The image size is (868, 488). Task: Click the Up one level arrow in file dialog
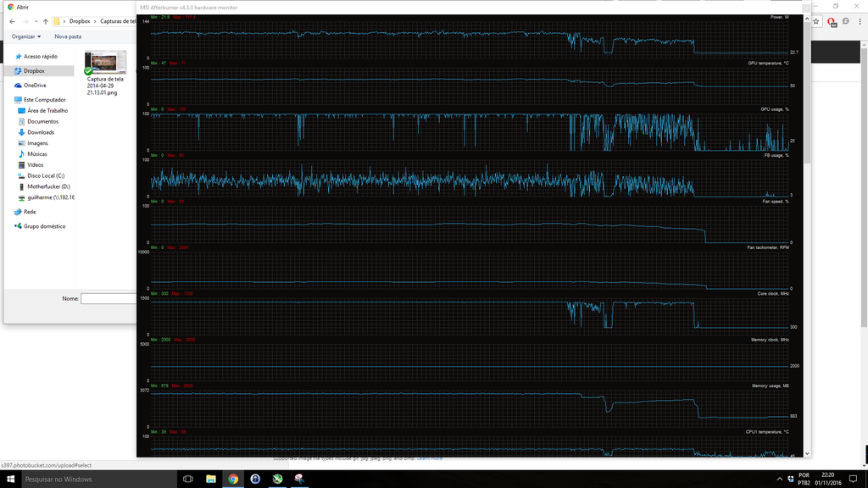[x=45, y=21]
